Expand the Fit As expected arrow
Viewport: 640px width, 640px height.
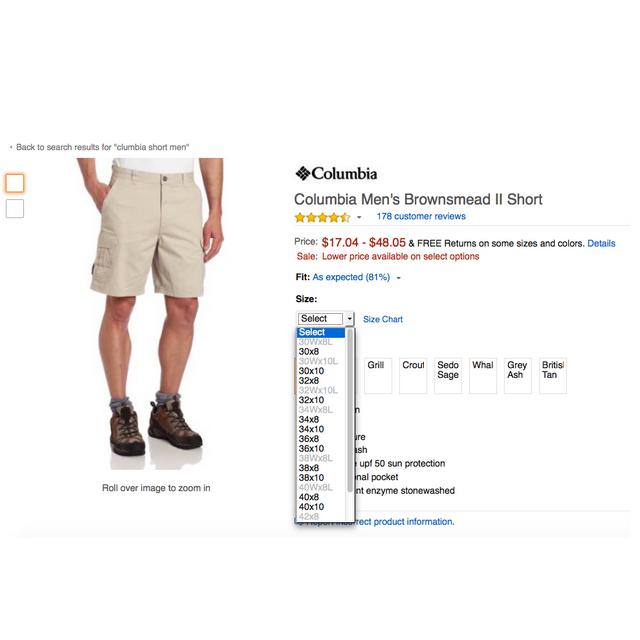tap(399, 278)
